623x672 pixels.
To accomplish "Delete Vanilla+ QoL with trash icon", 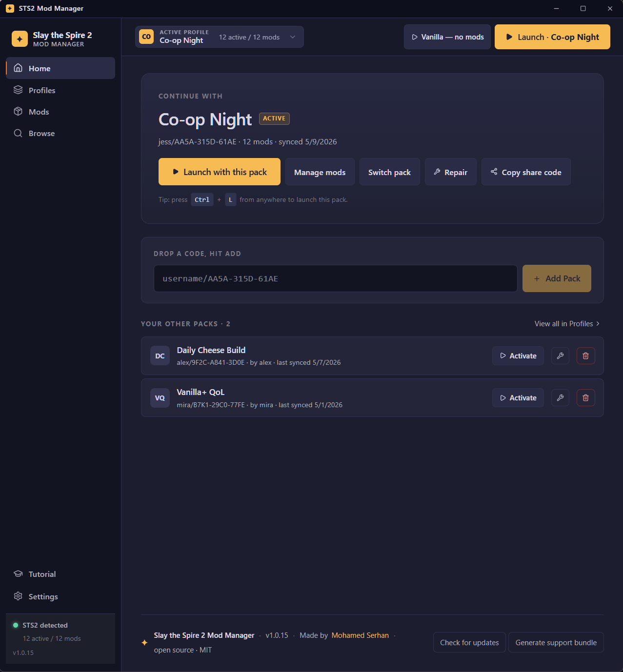I will 585,398.
